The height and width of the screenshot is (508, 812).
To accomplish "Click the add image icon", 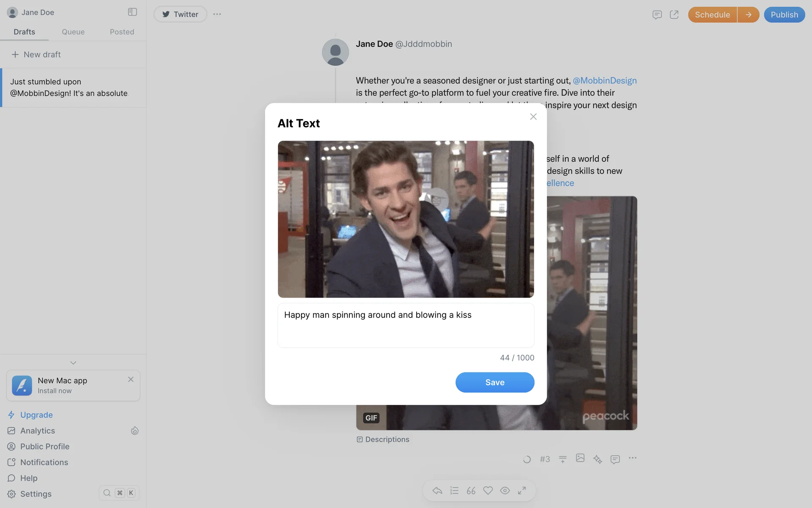I will pos(580,458).
